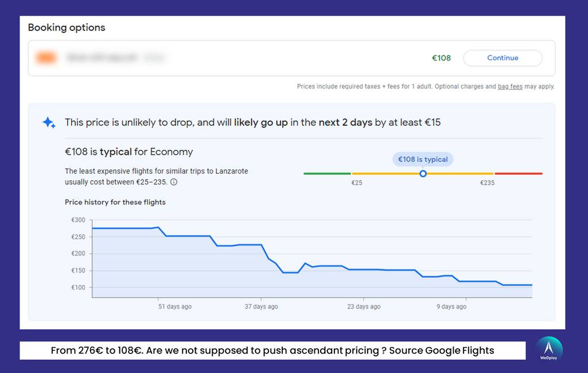Click the €250 y-axis label

79,237
